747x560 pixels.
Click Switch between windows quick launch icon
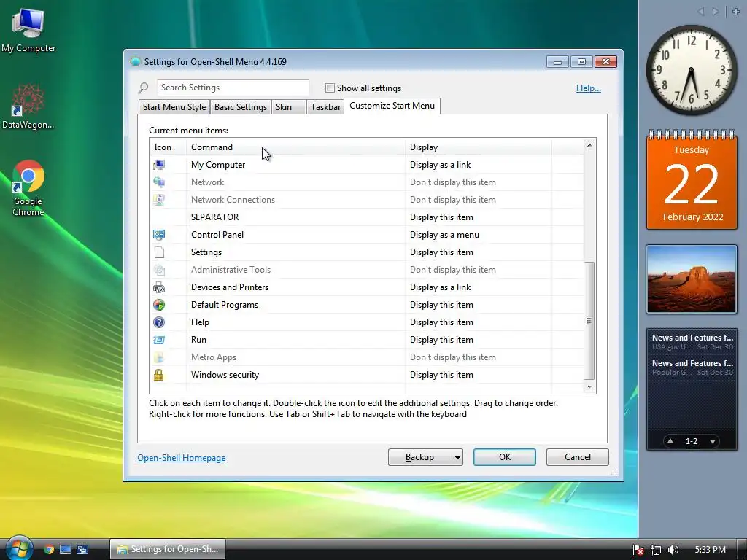pyautogui.click(x=83, y=550)
